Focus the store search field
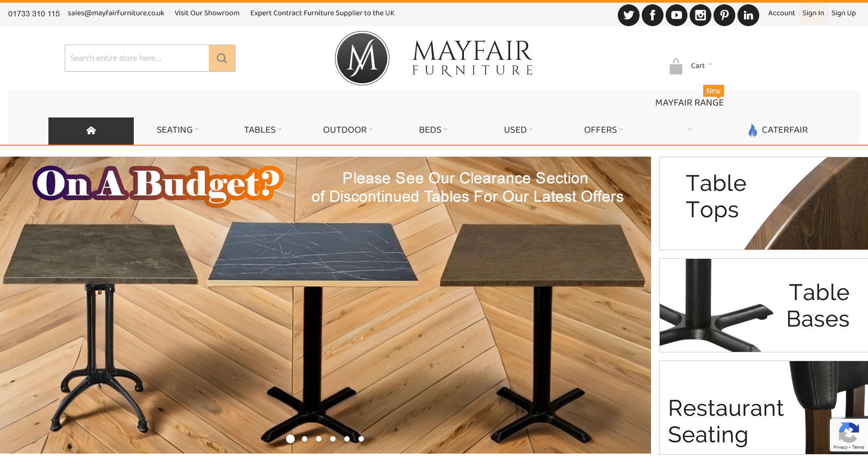 pos(137,58)
